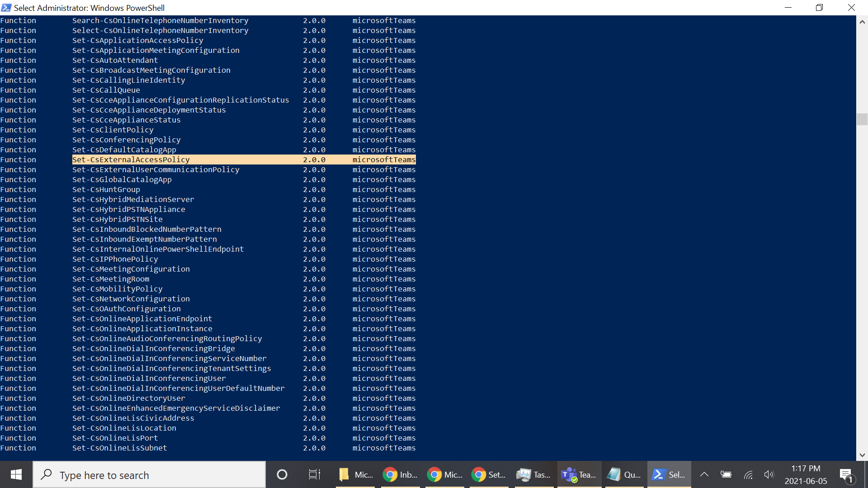Switch to Chrome Inb... taskbar window
The image size is (868, 488).
point(400,474)
